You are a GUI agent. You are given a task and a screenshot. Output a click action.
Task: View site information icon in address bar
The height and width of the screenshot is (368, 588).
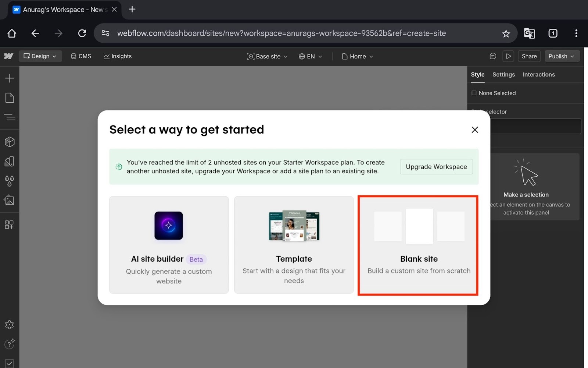tap(105, 33)
